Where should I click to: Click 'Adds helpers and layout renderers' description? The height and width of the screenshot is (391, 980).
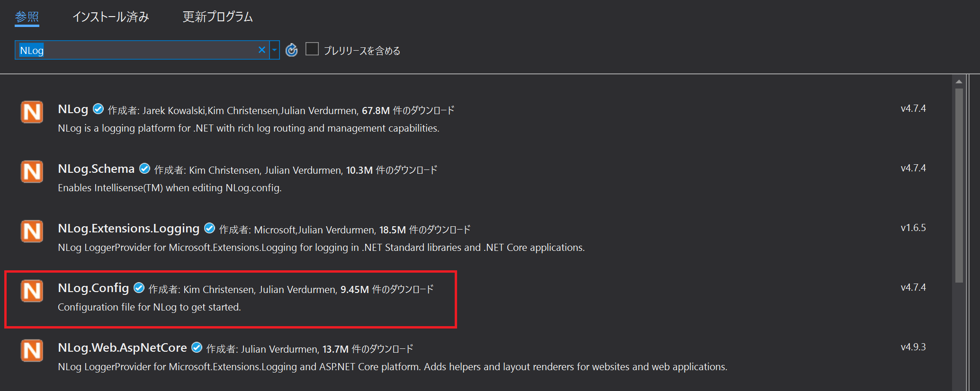(575, 367)
